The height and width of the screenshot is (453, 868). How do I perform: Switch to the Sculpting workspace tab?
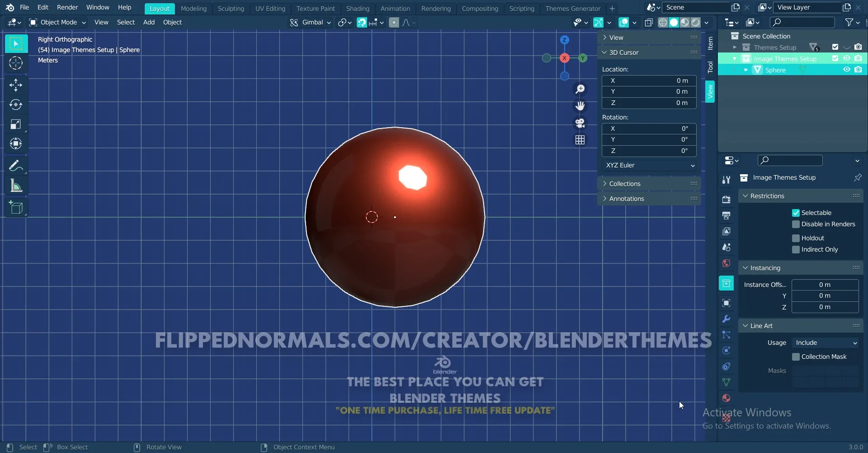pyautogui.click(x=231, y=8)
